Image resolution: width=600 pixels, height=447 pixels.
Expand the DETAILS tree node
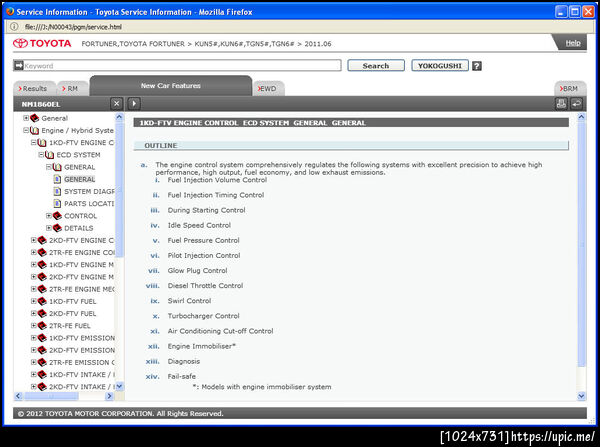coord(49,228)
